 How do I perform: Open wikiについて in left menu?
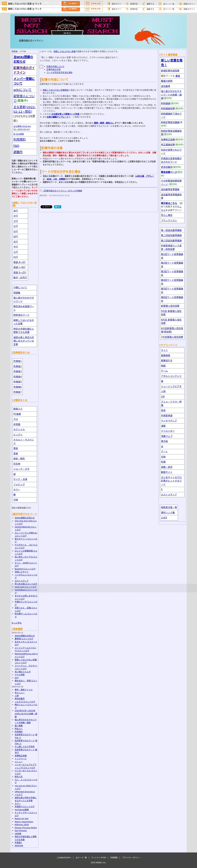pyautogui.click(x=22, y=90)
